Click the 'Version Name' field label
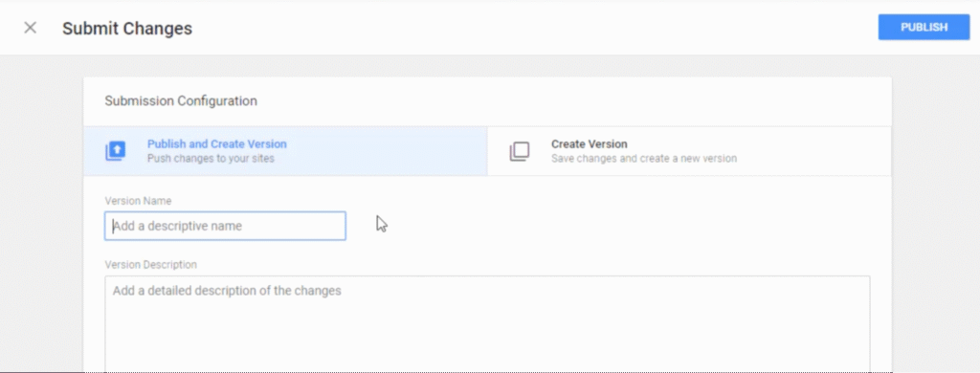Viewport: 980px width, 373px height. (x=138, y=201)
